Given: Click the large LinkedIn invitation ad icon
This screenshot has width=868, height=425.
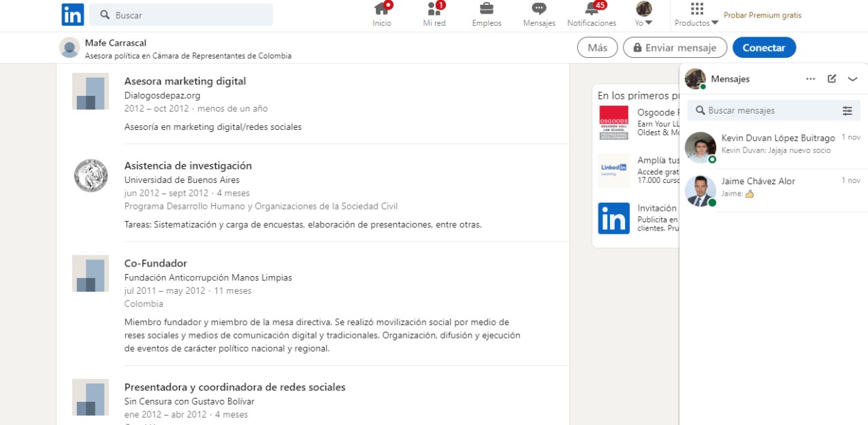Looking at the screenshot, I should point(613,218).
